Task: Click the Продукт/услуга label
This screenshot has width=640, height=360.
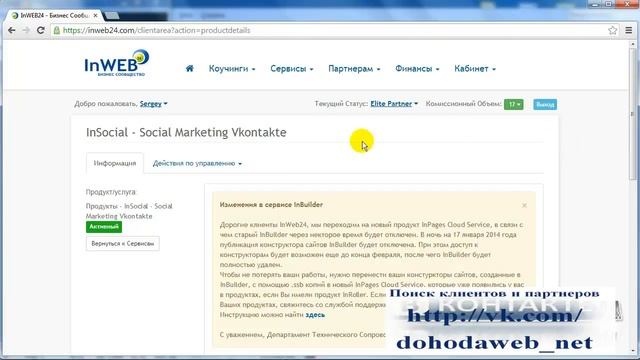Action: click(111, 192)
